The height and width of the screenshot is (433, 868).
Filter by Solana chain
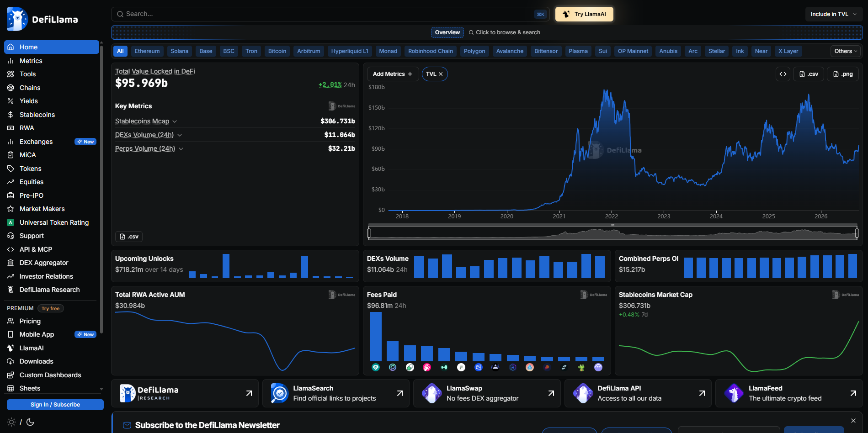(x=180, y=51)
